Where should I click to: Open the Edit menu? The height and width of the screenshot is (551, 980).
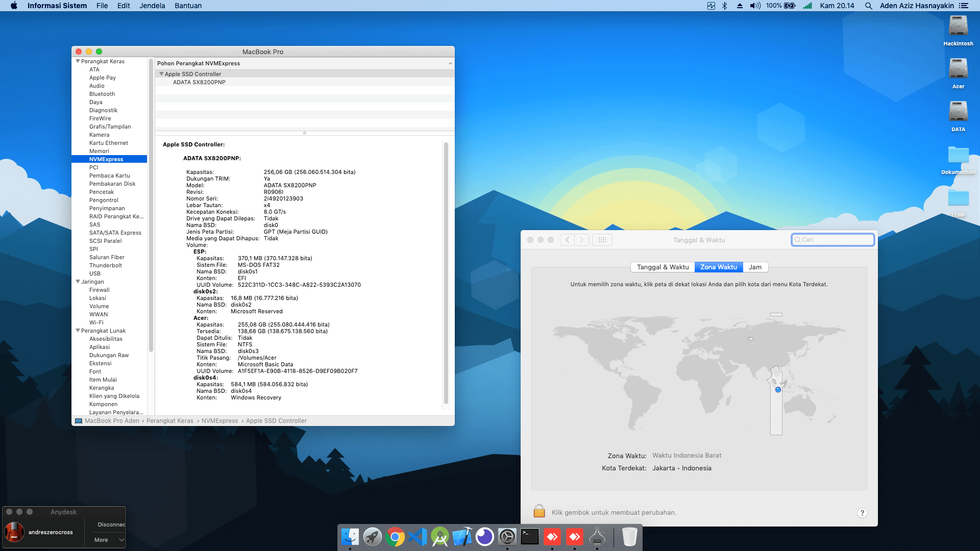click(x=124, y=6)
